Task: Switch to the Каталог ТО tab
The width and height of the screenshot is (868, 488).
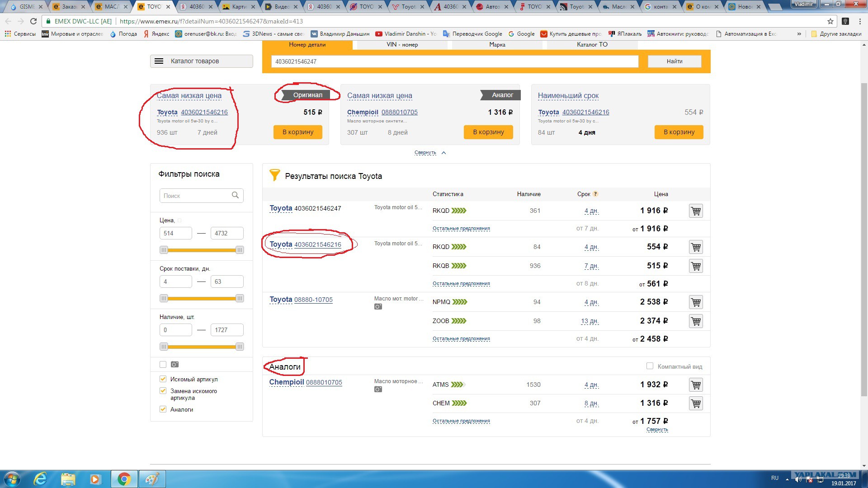Action: point(592,45)
